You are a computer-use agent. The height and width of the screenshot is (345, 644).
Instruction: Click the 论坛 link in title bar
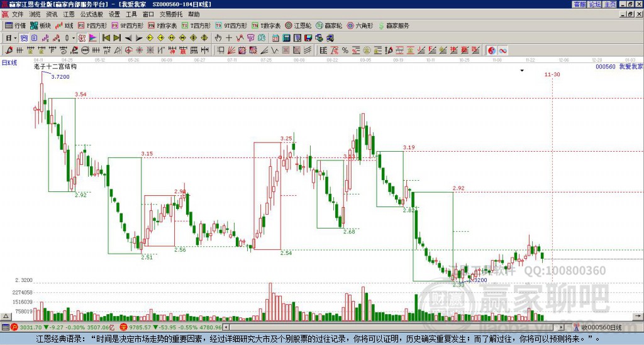594,4
